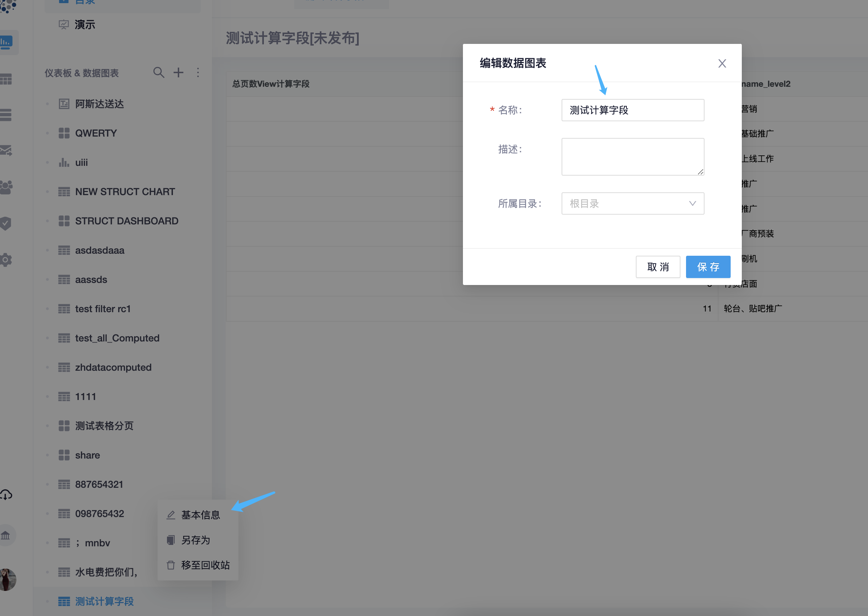Click the 保存 button to save changes
Image resolution: width=868 pixels, height=616 pixels.
[708, 267]
